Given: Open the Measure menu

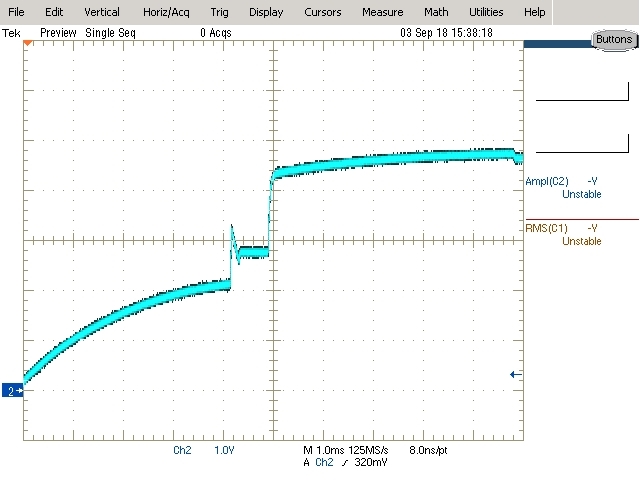Looking at the screenshot, I should (x=382, y=12).
